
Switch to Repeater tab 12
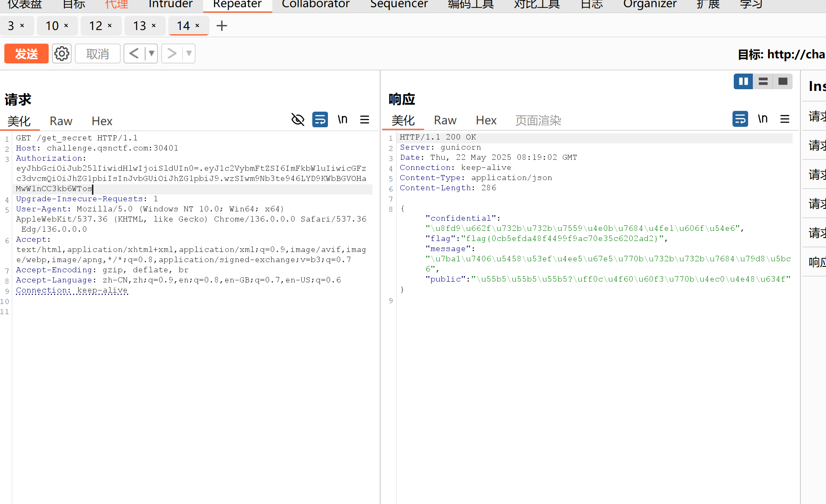tap(96, 26)
